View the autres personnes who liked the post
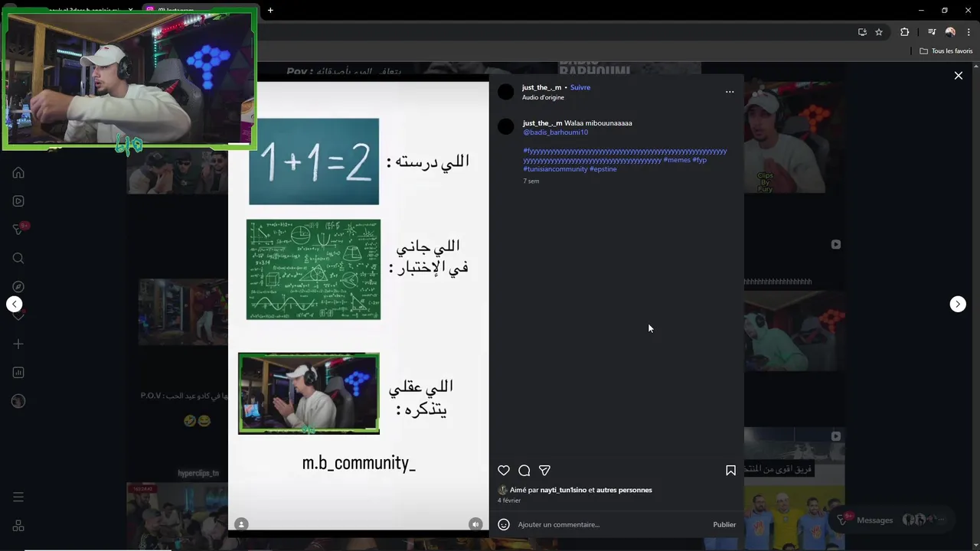The height and width of the screenshot is (551, 980). pos(624,490)
